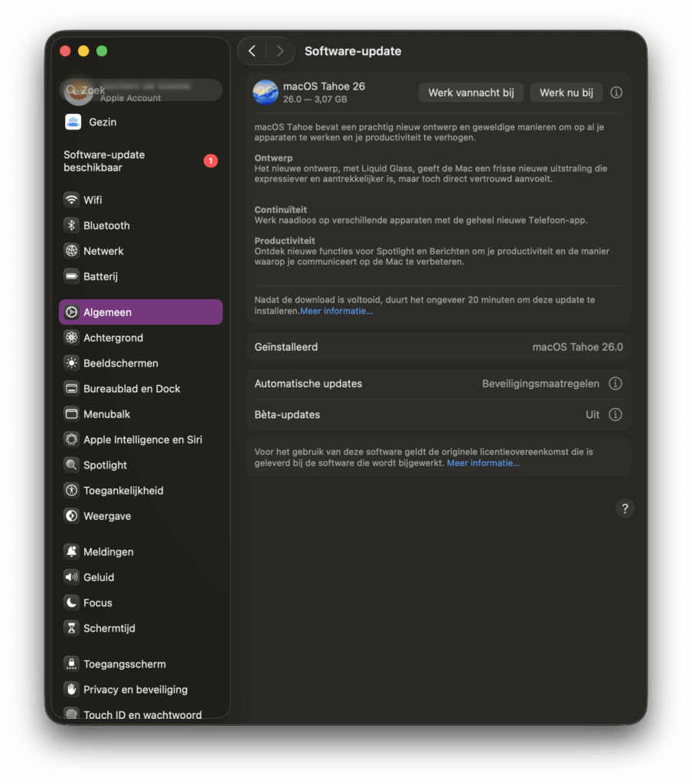Click the Wifi icon in sidebar
Viewport: 692px width, 784px height.
pyautogui.click(x=71, y=200)
